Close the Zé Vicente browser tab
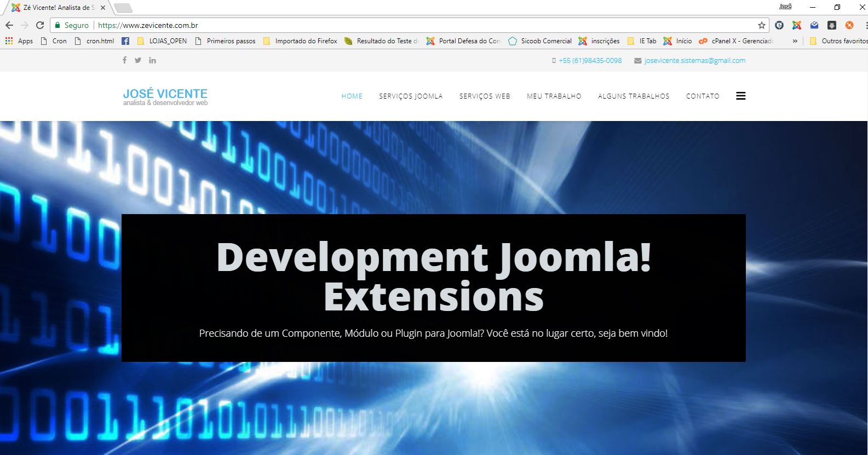868x455 pixels. point(103,8)
